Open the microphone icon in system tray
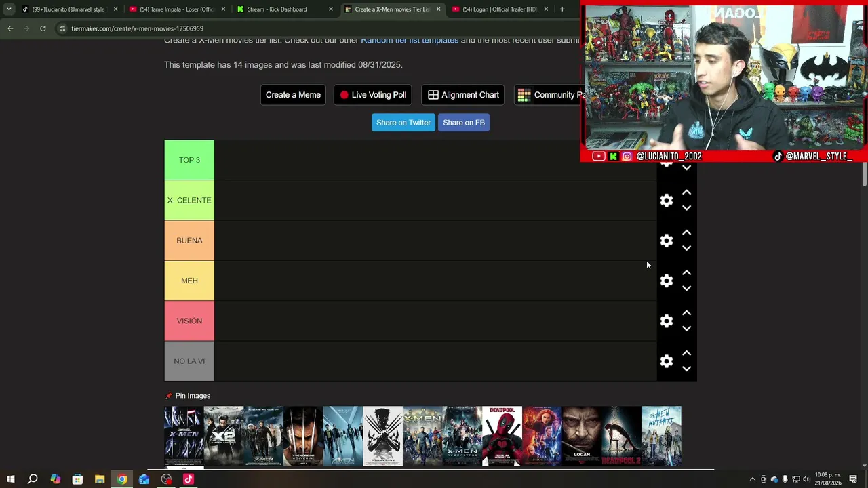The image size is (868, 488). [x=785, y=480]
